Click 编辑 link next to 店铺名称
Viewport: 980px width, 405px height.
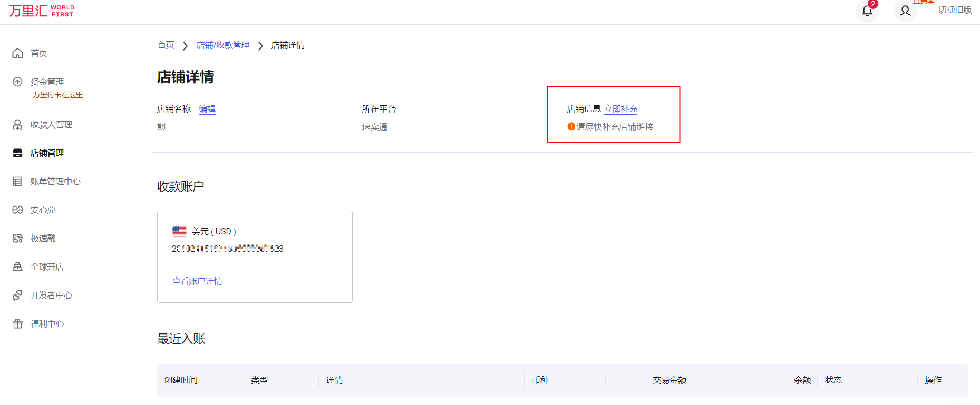point(207,109)
